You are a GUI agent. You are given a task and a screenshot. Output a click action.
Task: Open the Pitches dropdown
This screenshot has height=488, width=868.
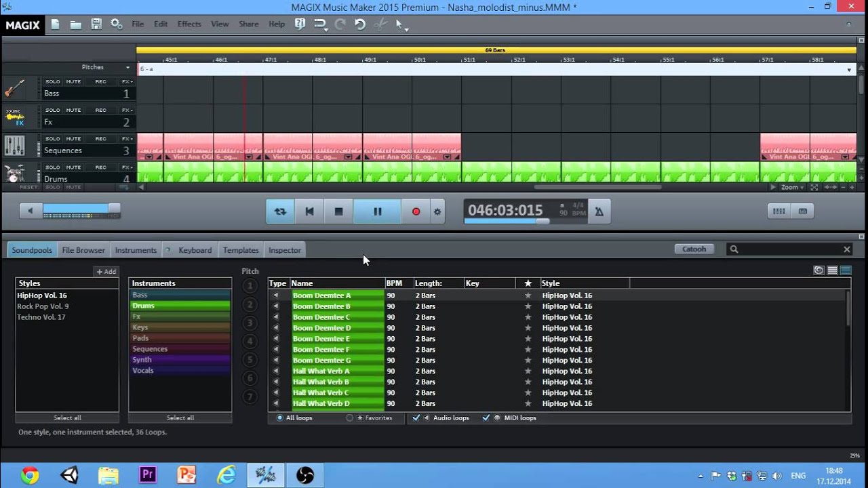pyautogui.click(x=127, y=68)
